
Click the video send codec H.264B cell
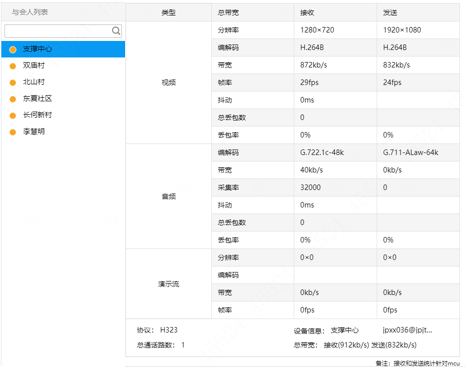click(x=418, y=48)
